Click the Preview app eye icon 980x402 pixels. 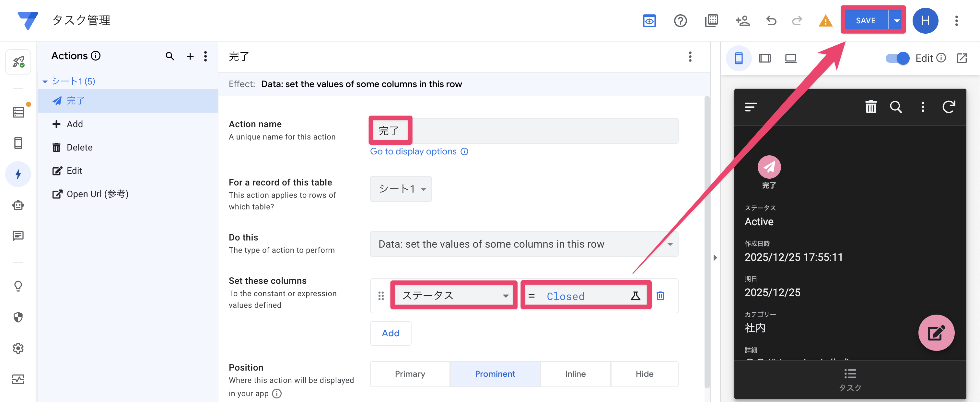(649, 20)
